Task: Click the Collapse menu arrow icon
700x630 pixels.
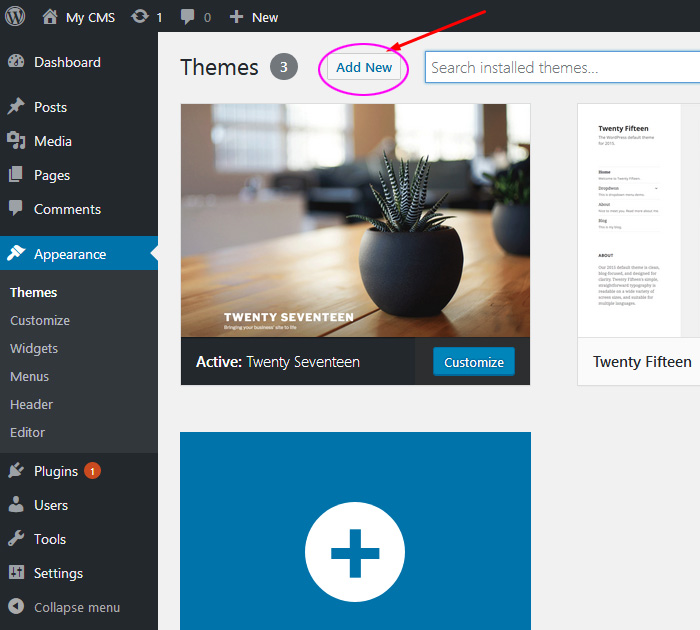Action: coord(16,606)
